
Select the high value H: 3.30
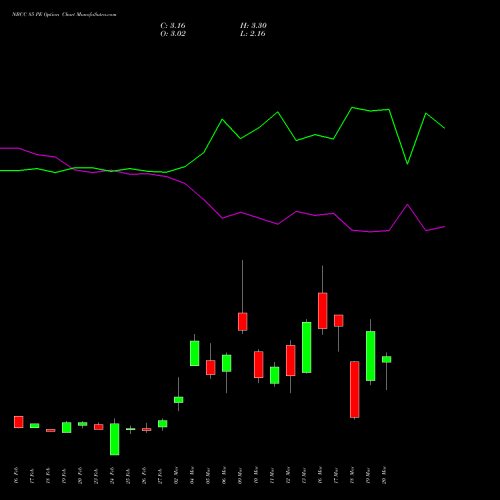tap(253, 26)
